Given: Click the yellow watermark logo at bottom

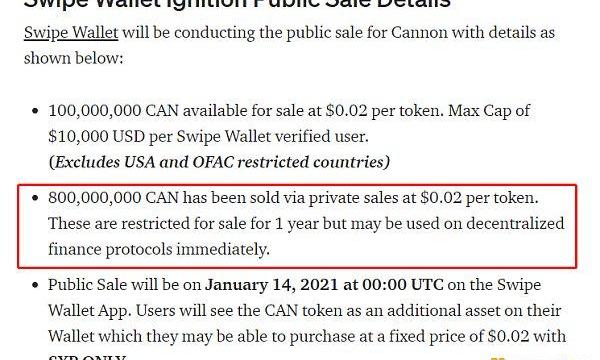Looking at the screenshot, I should coord(498,358).
